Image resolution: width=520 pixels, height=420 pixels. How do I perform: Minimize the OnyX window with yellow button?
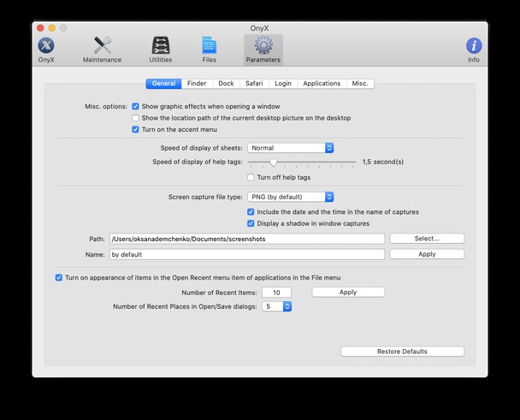[x=52, y=28]
